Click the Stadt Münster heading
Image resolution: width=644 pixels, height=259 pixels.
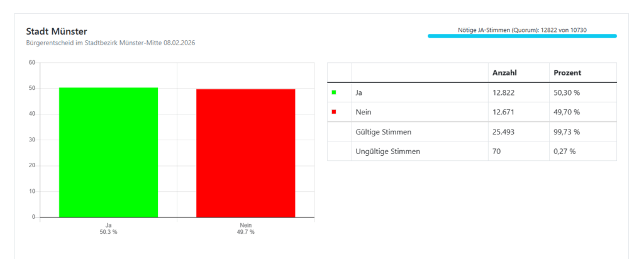pos(57,31)
